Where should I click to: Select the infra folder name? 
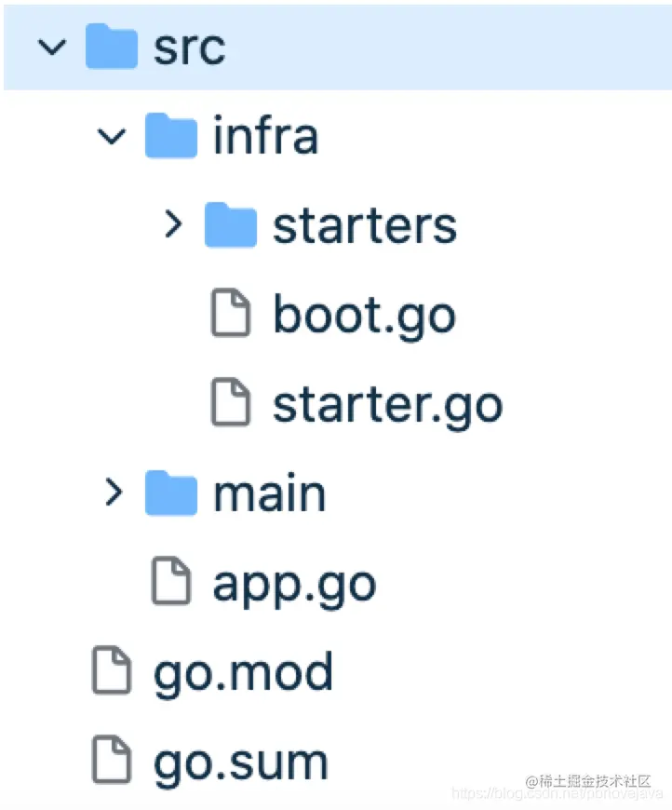265,136
